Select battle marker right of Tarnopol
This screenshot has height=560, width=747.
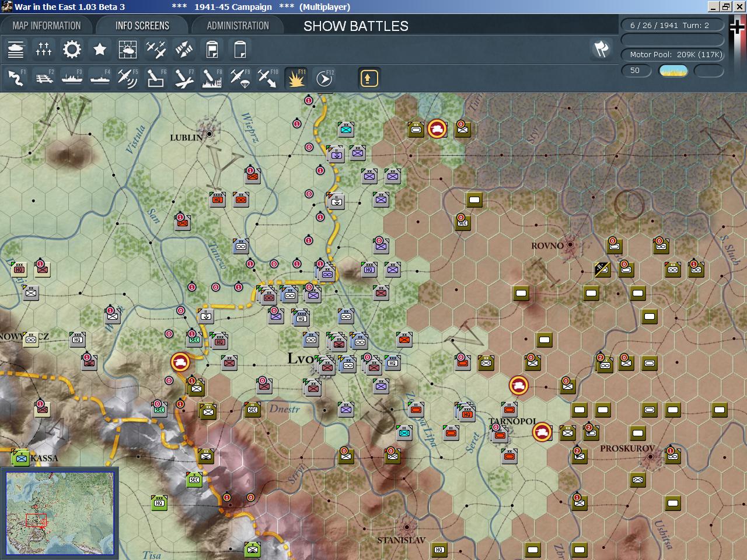tap(542, 432)
